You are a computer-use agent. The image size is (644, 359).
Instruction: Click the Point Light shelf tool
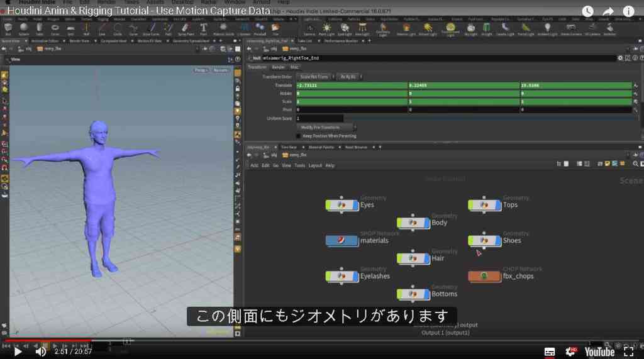[326, 29]
